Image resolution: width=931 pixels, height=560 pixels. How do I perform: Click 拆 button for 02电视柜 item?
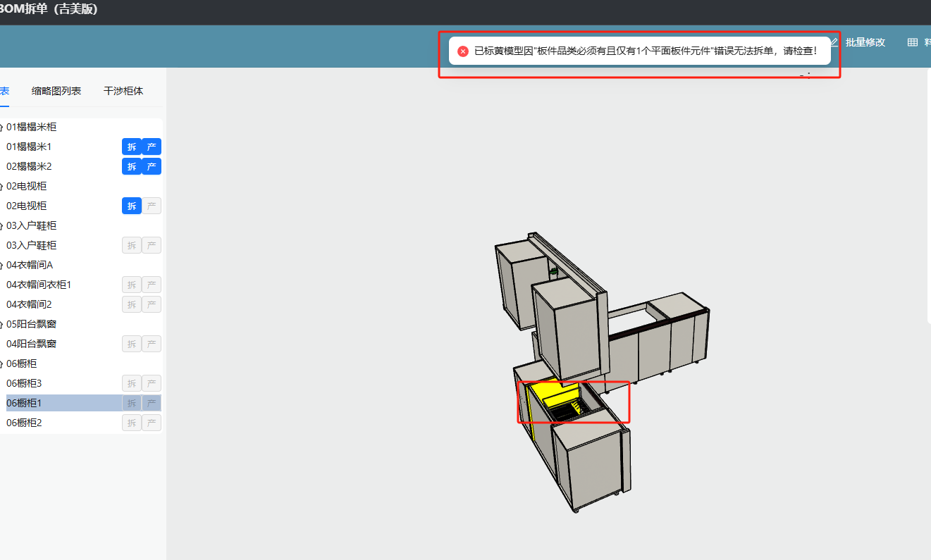pyautogui.click(x=132, y=206)
